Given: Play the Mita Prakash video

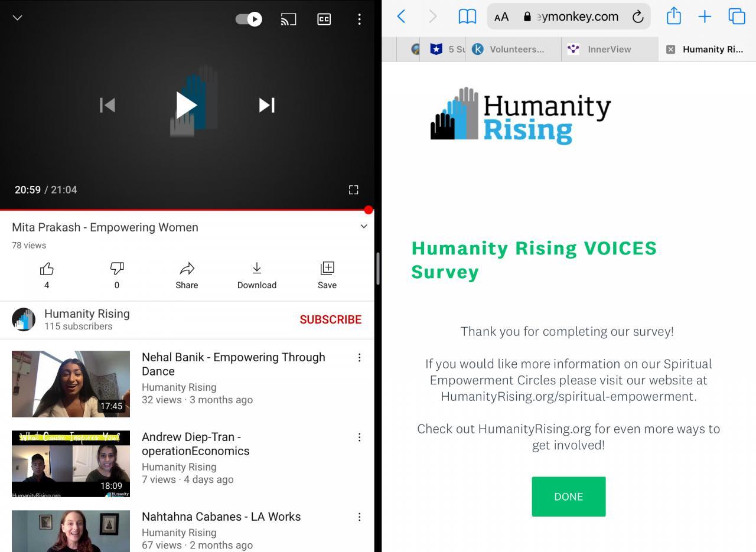Looking at the screenshot, I should point(187,105).
